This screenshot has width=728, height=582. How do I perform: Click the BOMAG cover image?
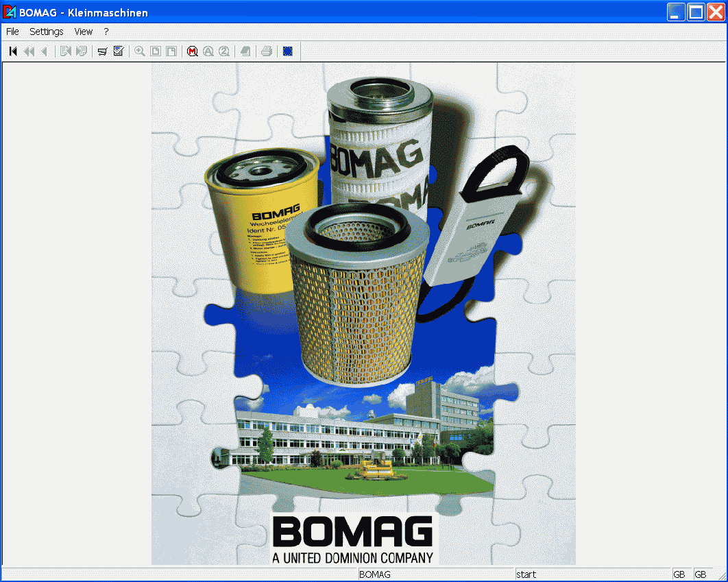363,314
